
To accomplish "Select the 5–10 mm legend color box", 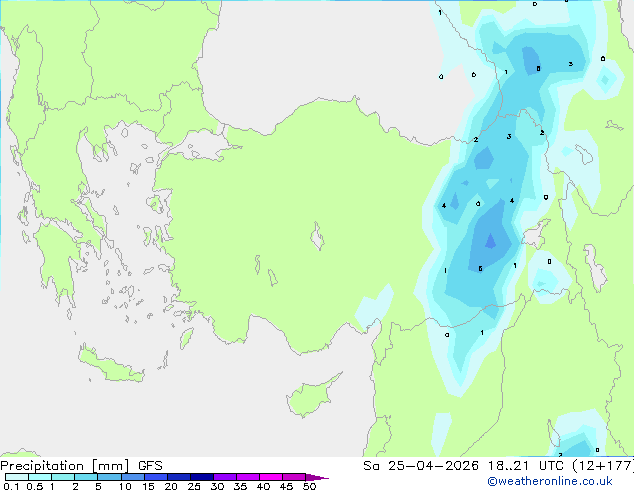I will [x=109, y=477].
